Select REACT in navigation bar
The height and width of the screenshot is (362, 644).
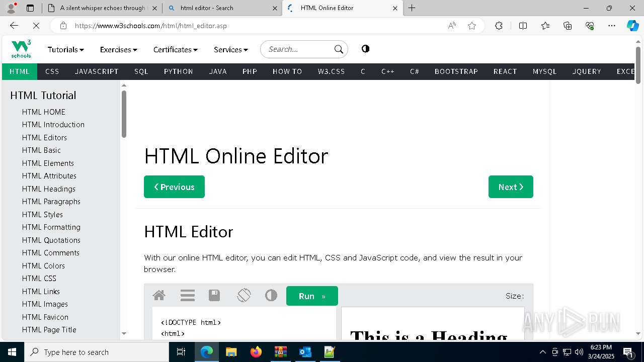point(505,71)
